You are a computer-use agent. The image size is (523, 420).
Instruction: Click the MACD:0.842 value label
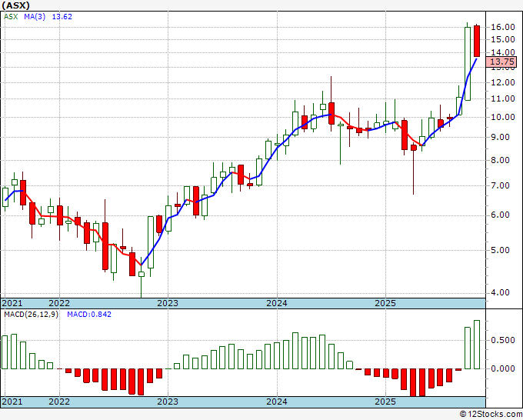[x=89, y=315]
